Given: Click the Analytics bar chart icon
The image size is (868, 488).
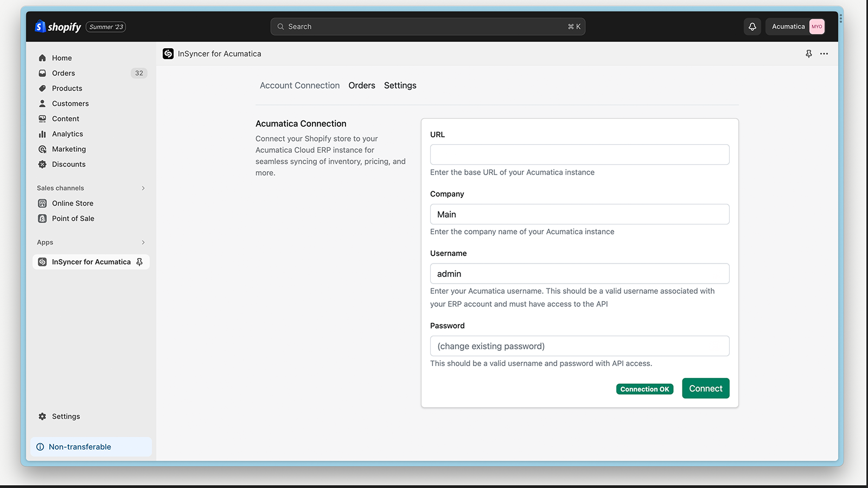Looking at the screenshot, I should click(x=42, y=134).
